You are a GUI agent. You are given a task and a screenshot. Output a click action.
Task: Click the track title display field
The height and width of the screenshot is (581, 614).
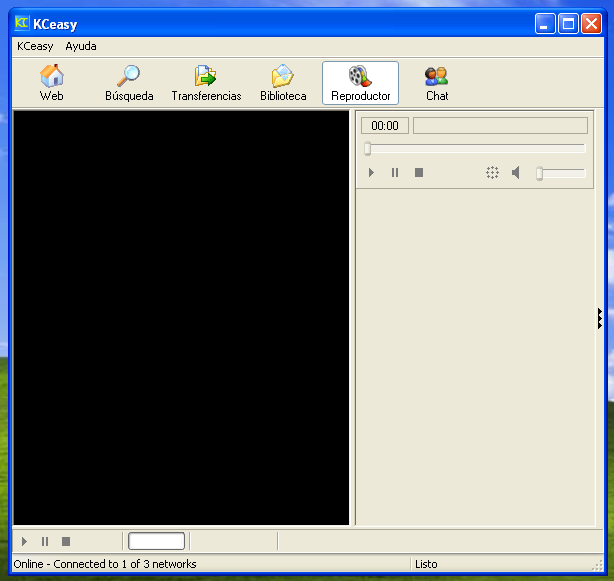pos(500,126)
